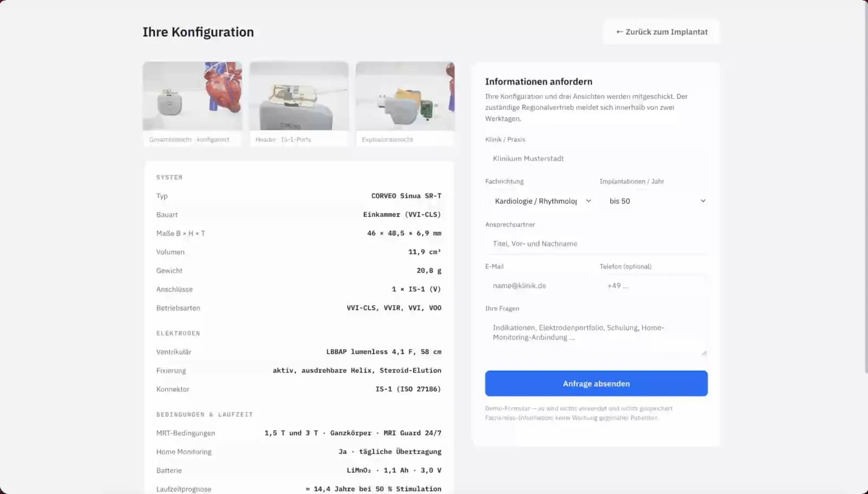
Task: Submit with the Anfrage absenden button
Action: (x=596, y=383)
